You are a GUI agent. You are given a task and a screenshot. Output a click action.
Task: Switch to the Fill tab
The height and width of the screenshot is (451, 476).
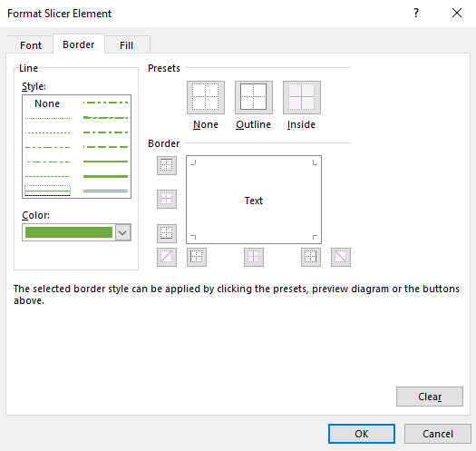(127, 45)
